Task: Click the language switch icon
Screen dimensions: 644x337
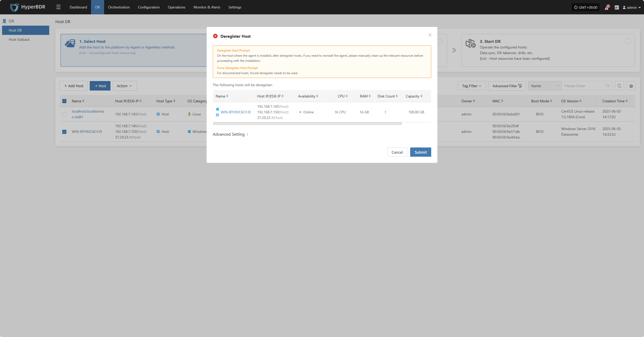Action: (617, 7)
